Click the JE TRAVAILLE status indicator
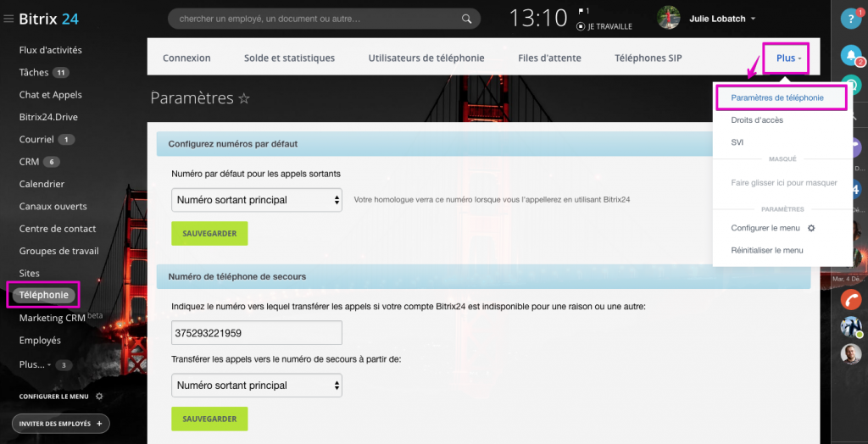This screenshot has width=868, height=444. [x=604, y=26]
